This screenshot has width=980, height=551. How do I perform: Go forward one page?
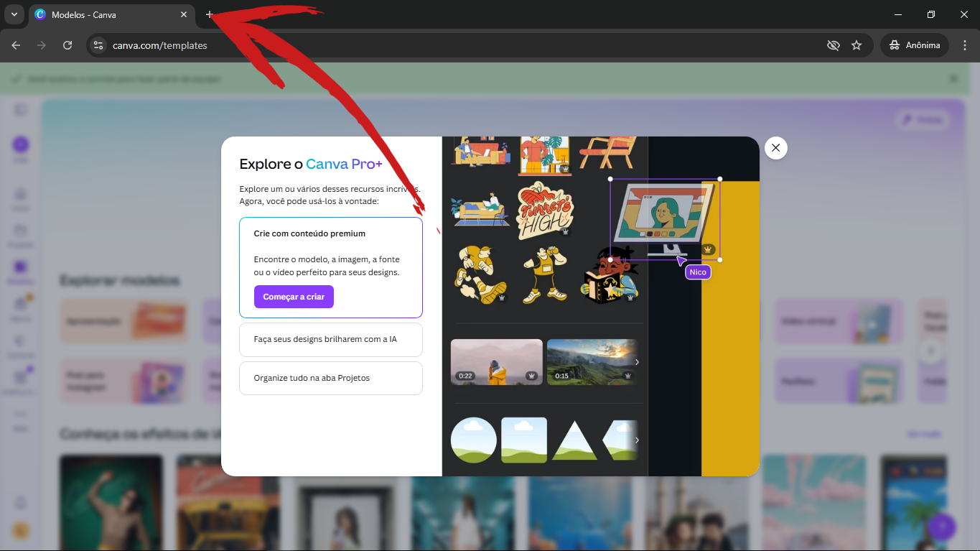tap(42, 45)
